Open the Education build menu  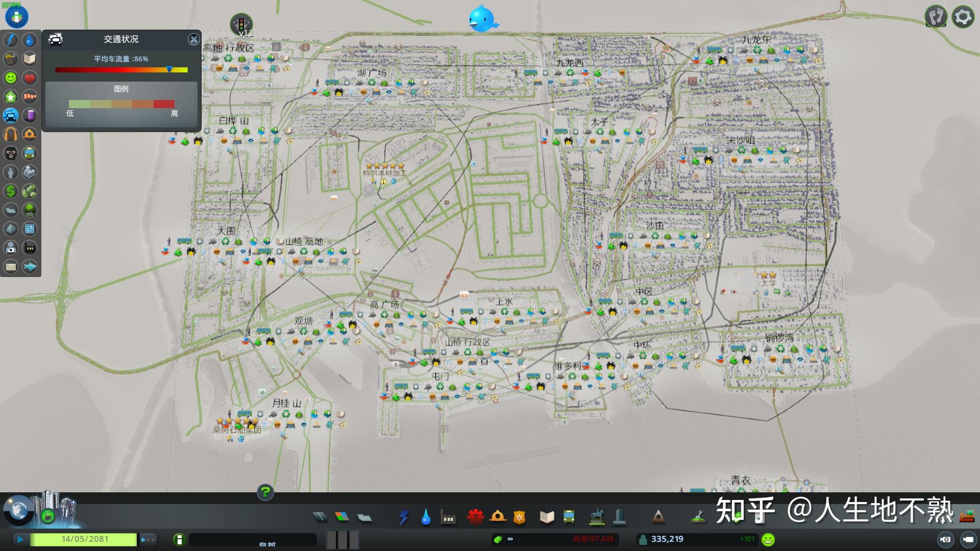point(547,517)
